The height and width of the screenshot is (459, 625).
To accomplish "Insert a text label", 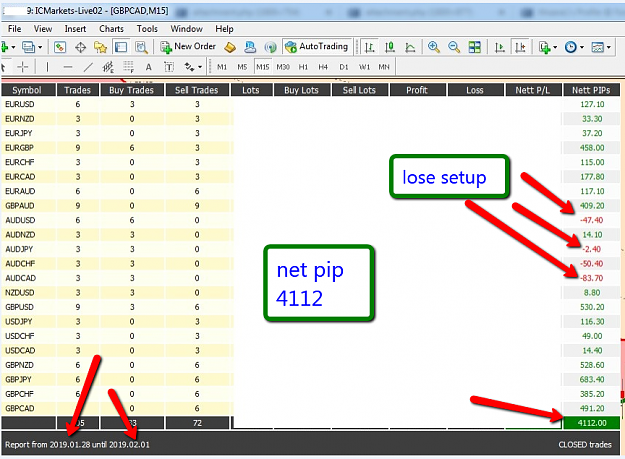I will tap(169, 67).
